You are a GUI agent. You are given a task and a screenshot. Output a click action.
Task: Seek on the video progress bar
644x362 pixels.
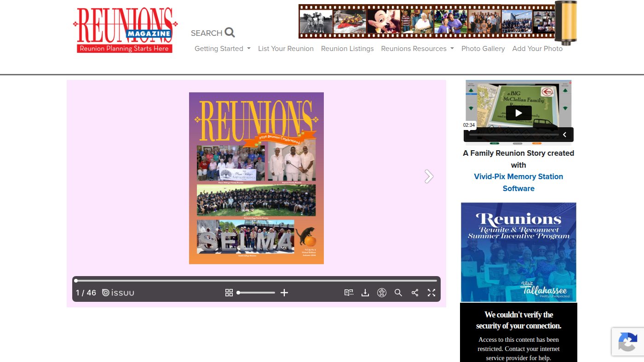(513, 135)
